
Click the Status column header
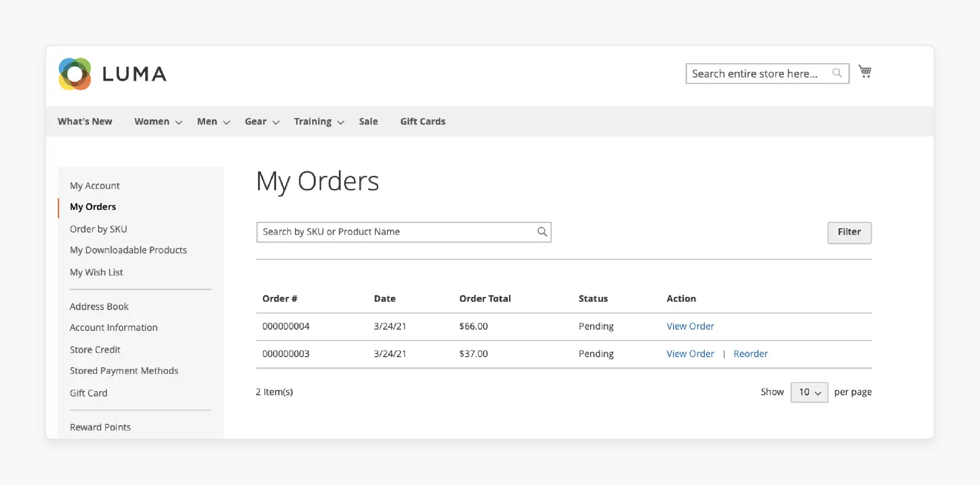pos(593,298)
